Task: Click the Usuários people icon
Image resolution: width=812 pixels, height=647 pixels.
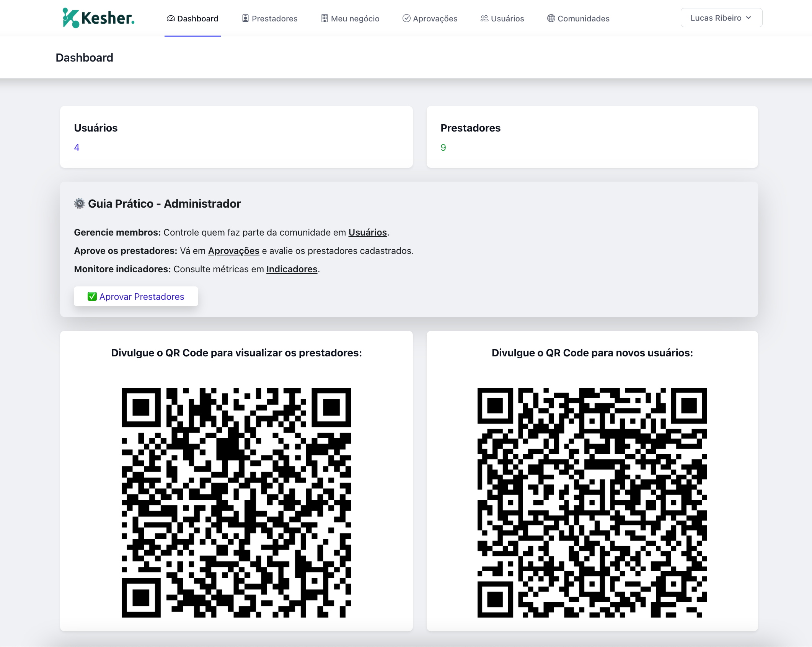Action: coord(484,18)
